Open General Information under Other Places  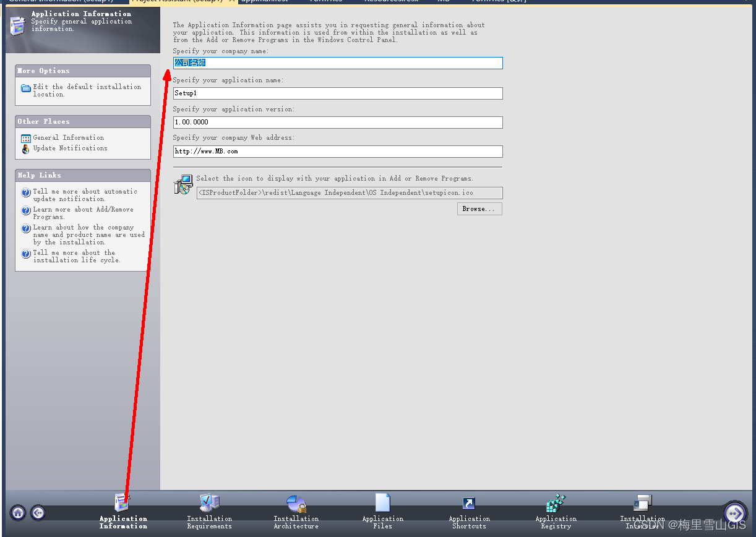tap(68, 138)
